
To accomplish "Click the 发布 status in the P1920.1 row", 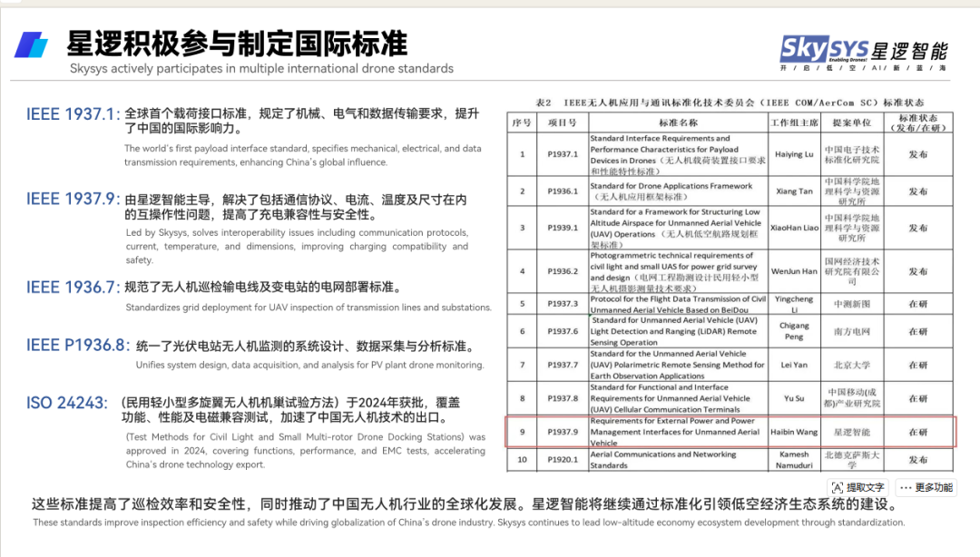I will click(918, 459).
